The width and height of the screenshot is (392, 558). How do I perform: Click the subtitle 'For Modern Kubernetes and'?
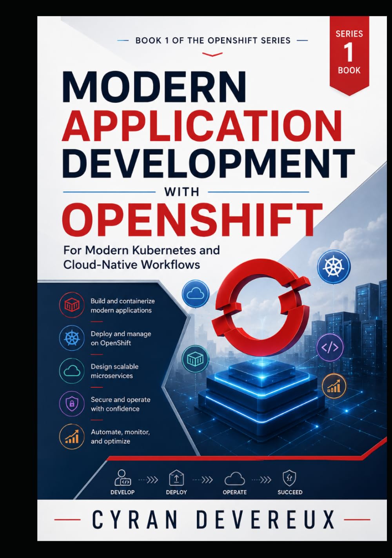pyautogui.click(x=142, y=250)
